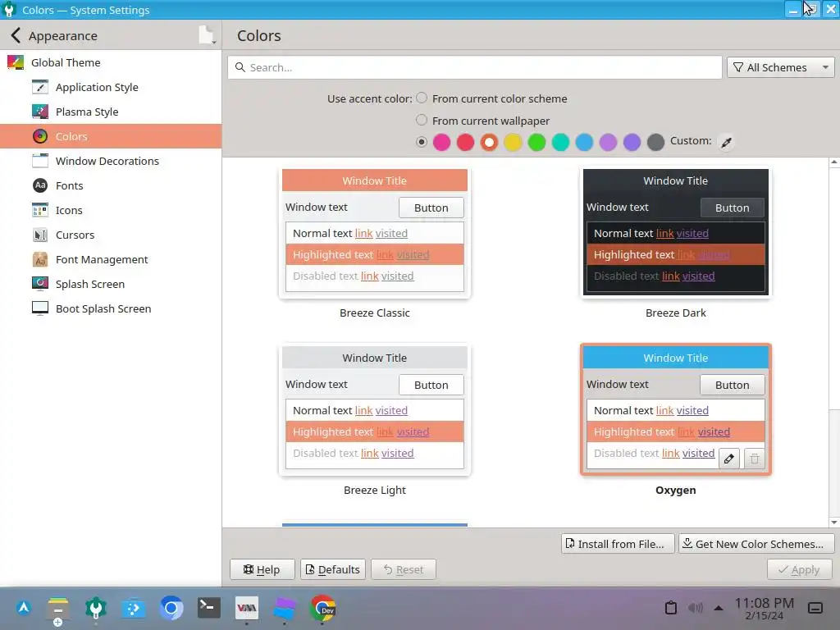Open the Global Theme page
Image resolution: width=840 pixels, height=630 pixels.
point(111,62)
